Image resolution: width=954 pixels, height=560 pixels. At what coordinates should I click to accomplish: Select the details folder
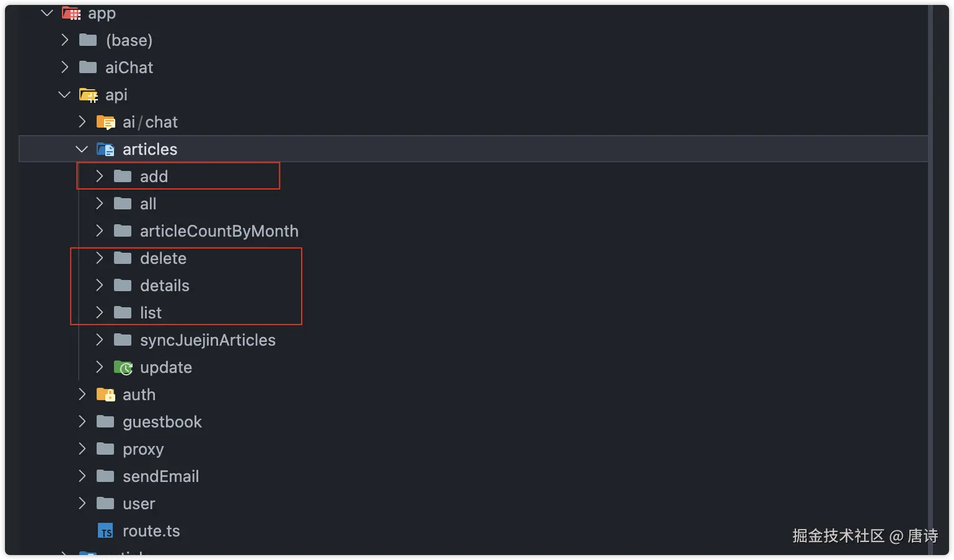pos(165,286)
